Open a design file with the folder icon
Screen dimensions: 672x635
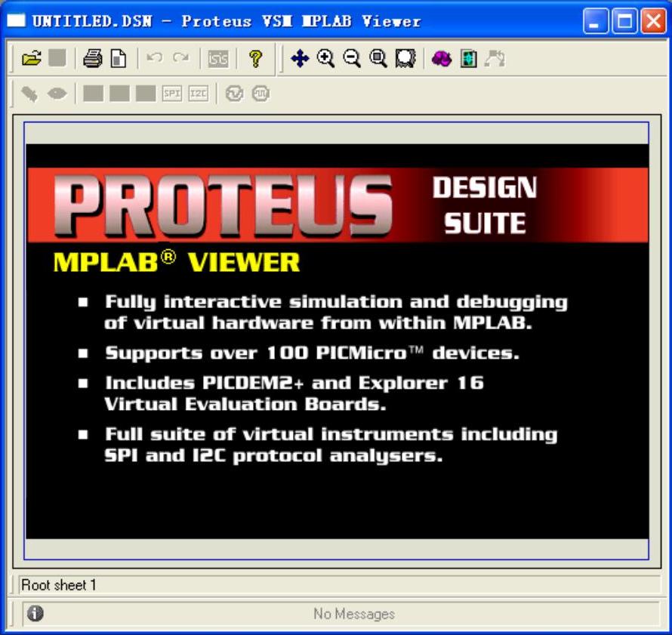coord(32,58)
